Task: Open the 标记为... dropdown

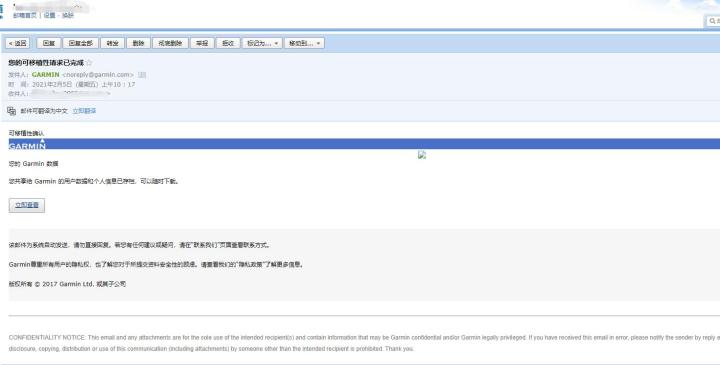Action: [262, 43]
